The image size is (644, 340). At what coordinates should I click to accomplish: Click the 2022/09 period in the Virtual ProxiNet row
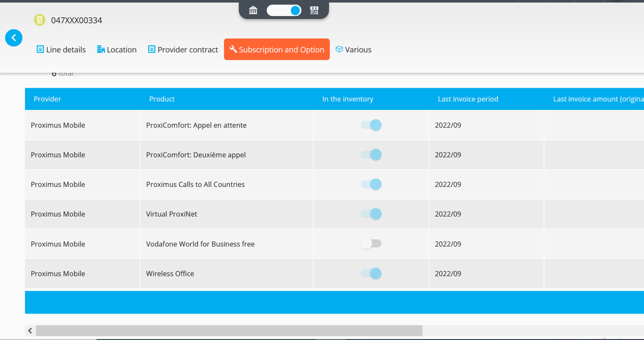point(448,214)
